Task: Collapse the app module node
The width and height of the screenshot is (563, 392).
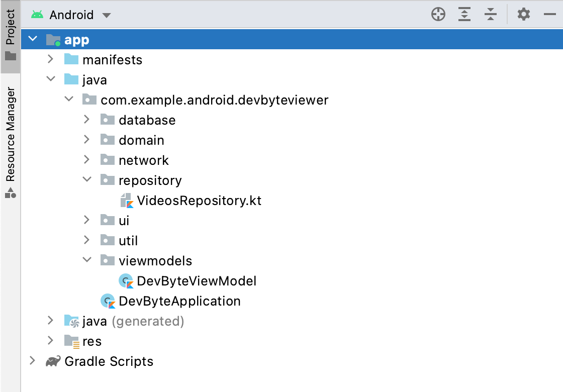Action: point(33,38)
